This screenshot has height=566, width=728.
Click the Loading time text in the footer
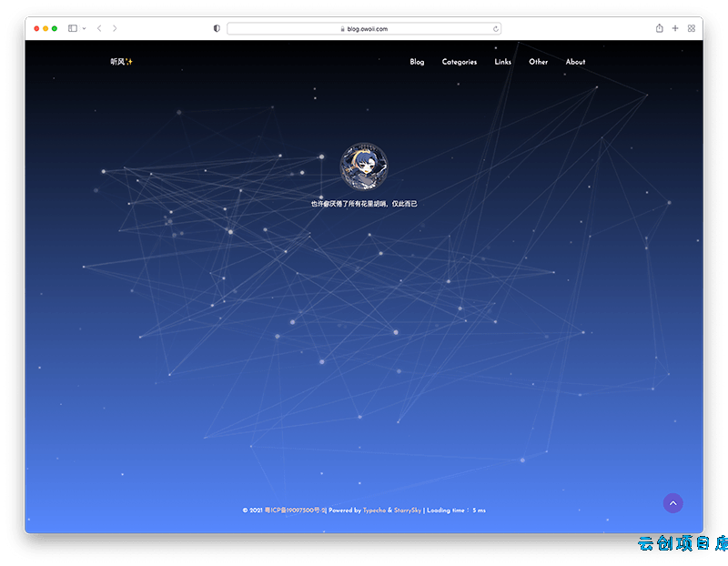pyautogui.click(x=456, y=510)
